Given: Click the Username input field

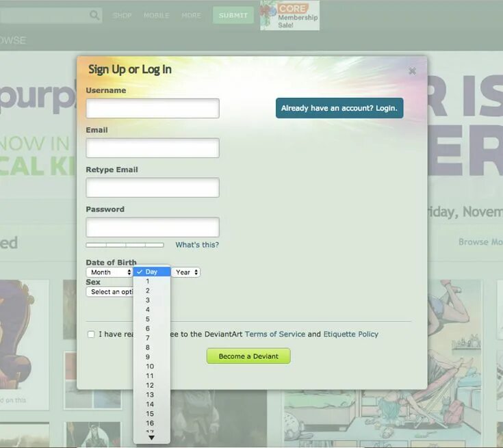Looking at the screenshot, I should pyautogui.click(x=153, y=108).
